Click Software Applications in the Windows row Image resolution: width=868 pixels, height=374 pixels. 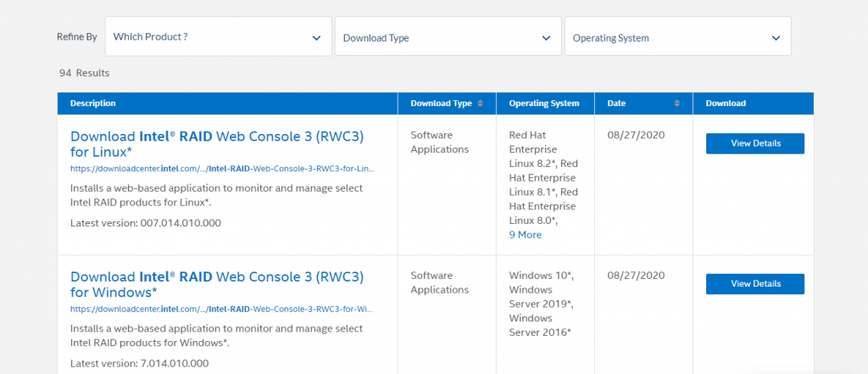(x=440, y=282)
